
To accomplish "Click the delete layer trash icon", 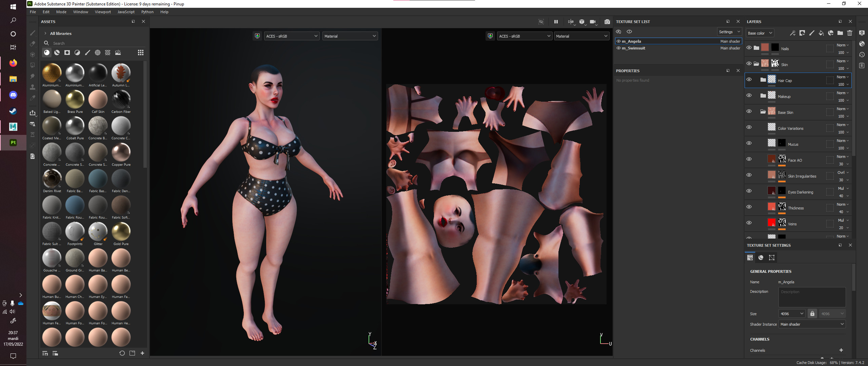I will coord(849,33).
